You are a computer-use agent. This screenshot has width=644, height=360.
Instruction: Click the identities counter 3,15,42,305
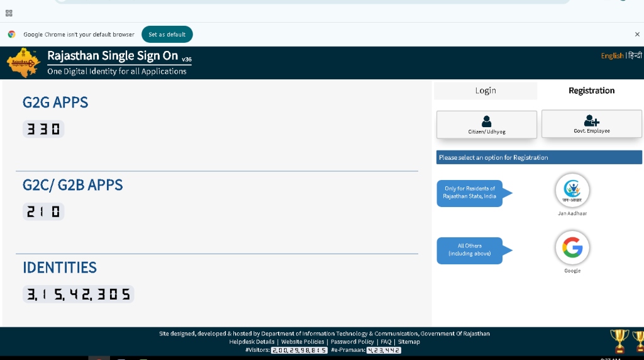pyautogui.click(x=79, y=295)
